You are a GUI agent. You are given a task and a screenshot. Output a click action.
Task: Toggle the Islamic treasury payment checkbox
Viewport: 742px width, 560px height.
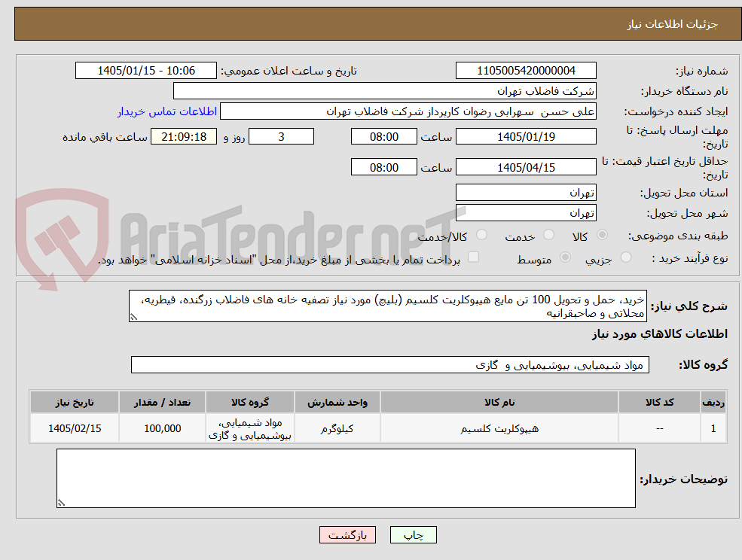point(473,257)
